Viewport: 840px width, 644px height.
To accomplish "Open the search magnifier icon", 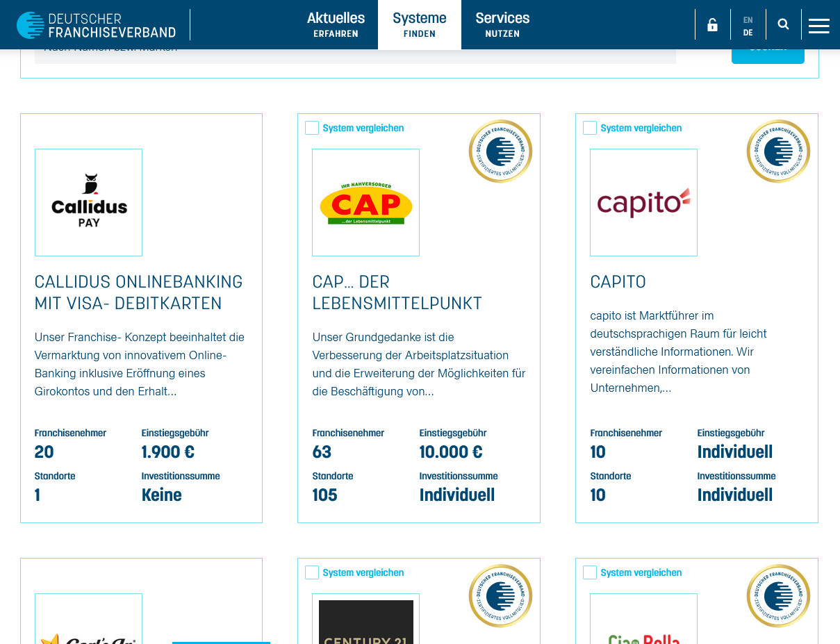I will pyautogui.click(x=783, y=24).
